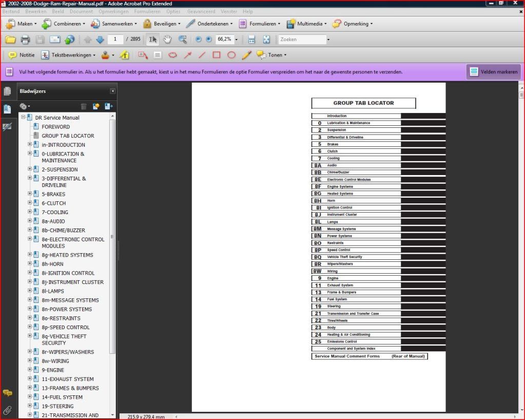Select the Pencil drawing tool
The width and height of the screenshot is (525, 420).
pos(246,55)
